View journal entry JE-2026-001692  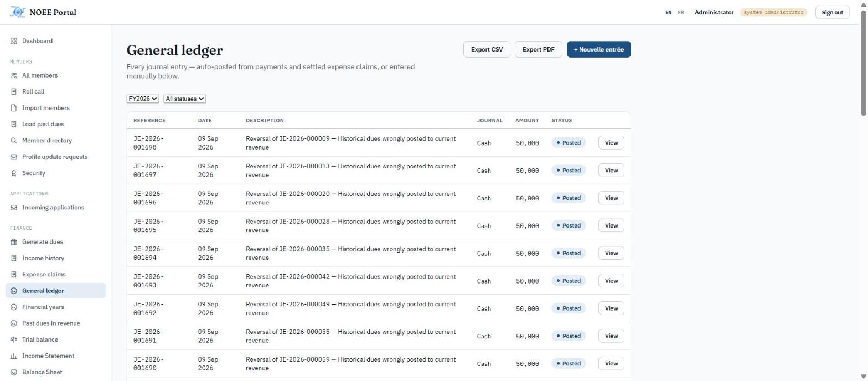pos(611,308)
